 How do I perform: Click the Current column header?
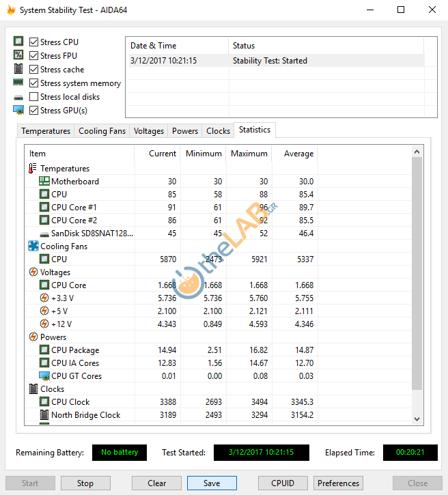157,154
